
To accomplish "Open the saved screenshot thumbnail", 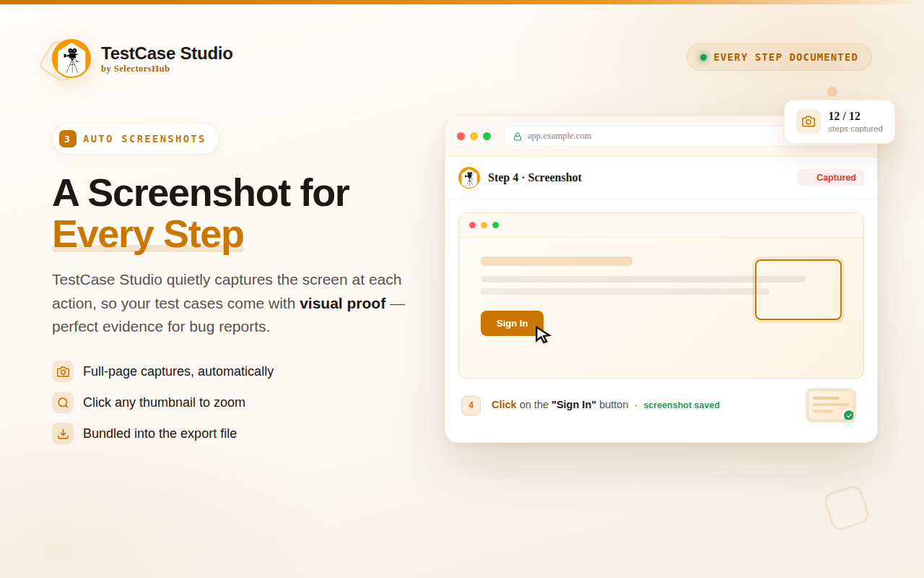I will (831, 405).
